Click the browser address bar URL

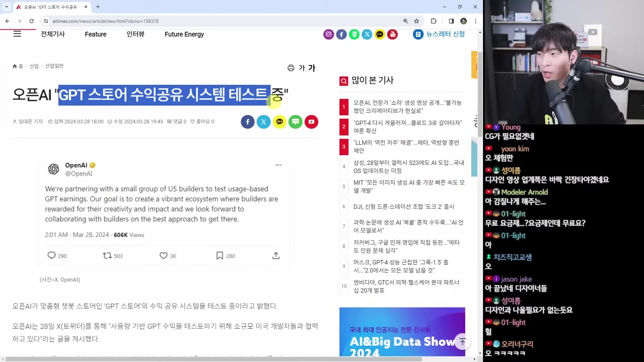tap(105, 21)
